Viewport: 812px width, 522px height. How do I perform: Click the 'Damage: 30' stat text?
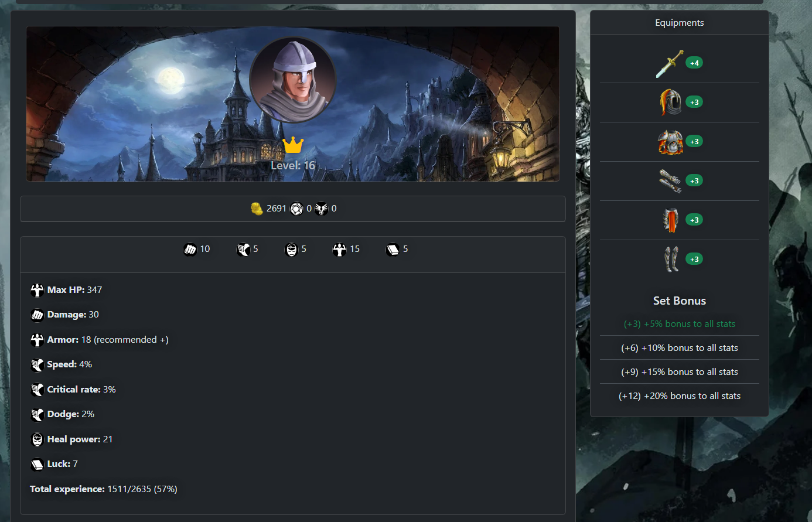[73, 315]
